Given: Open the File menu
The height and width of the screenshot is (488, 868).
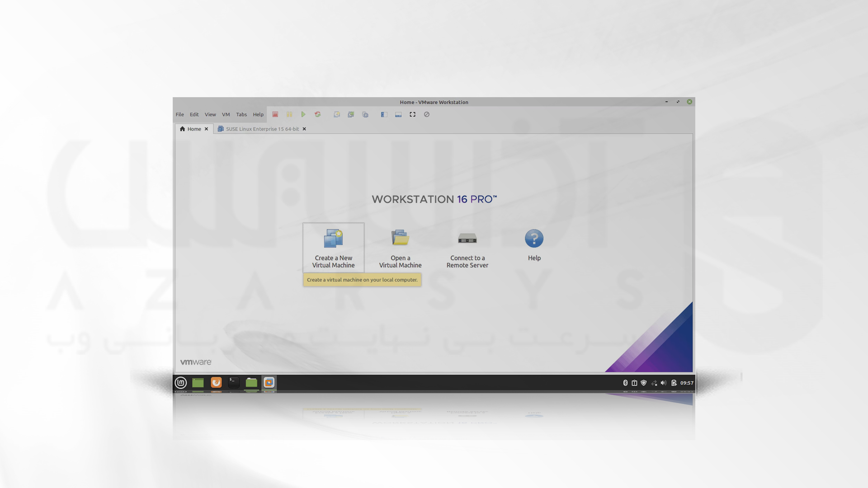Looking at the screenshot, I should click(179, 114).
